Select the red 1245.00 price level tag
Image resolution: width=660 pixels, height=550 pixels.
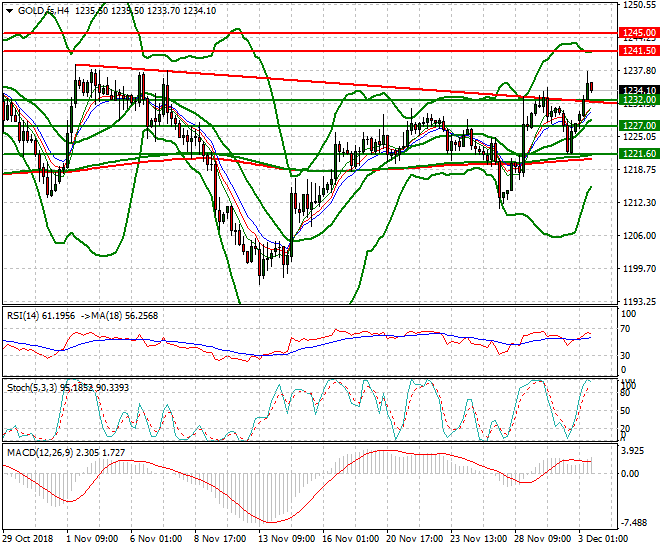[637, 33]
